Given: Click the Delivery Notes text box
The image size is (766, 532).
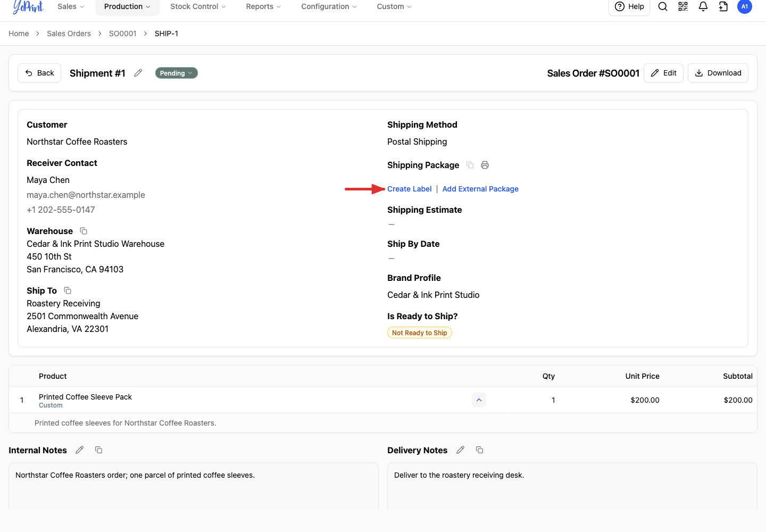Looking at the screenshot, I should (x=572, y=486).
